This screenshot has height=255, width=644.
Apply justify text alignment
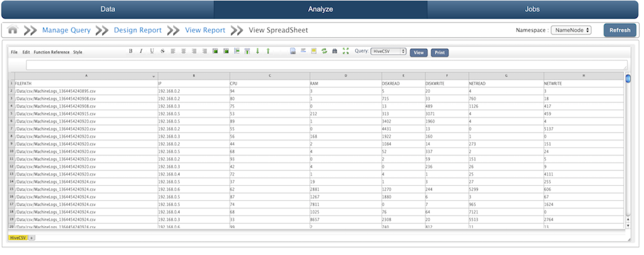[204, 52]
